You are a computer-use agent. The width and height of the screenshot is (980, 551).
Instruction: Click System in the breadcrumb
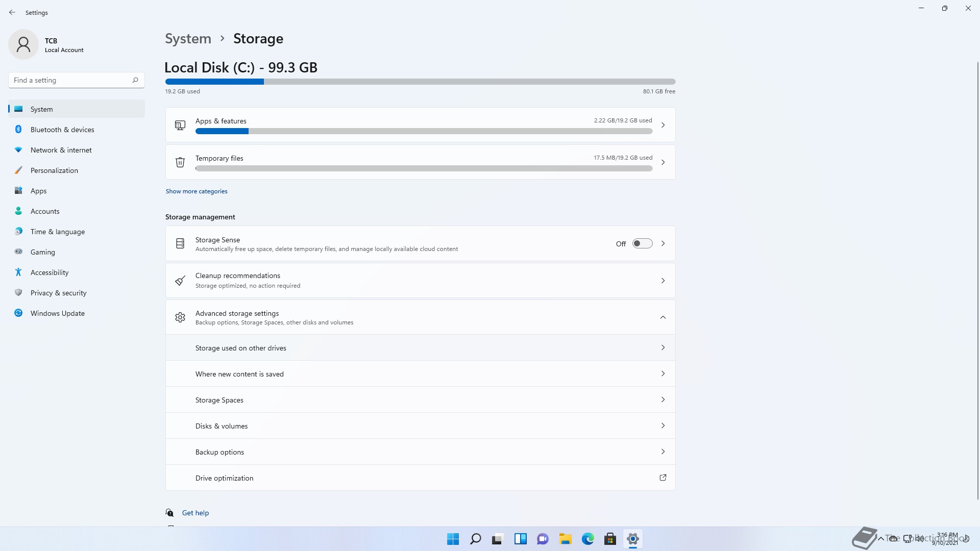pos(188,39)
